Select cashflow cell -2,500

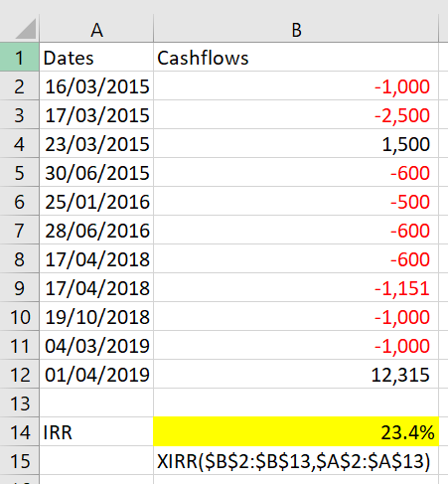[296, 114]
